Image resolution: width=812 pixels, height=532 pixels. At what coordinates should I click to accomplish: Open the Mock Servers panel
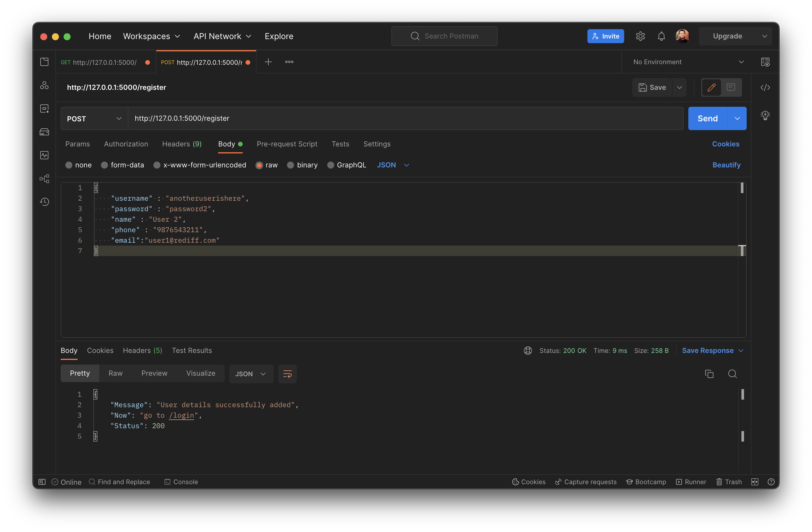(x=44, y=132)
